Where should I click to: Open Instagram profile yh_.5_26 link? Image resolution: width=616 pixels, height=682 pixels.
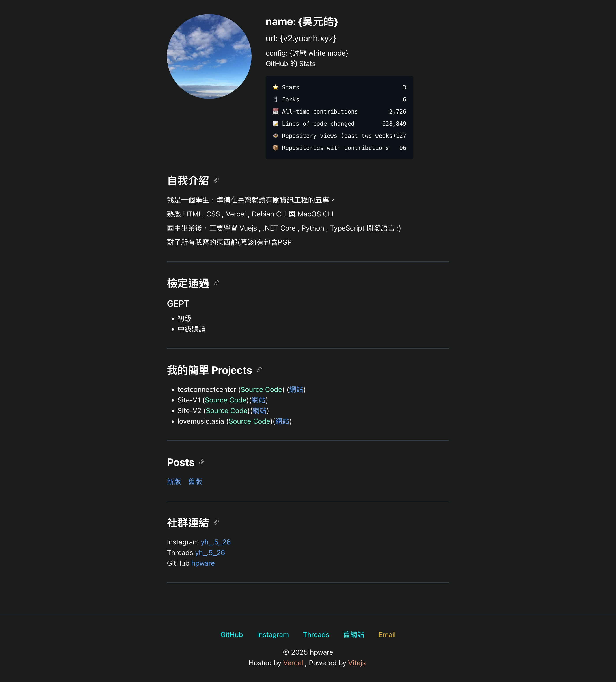(x=216, y=542)
